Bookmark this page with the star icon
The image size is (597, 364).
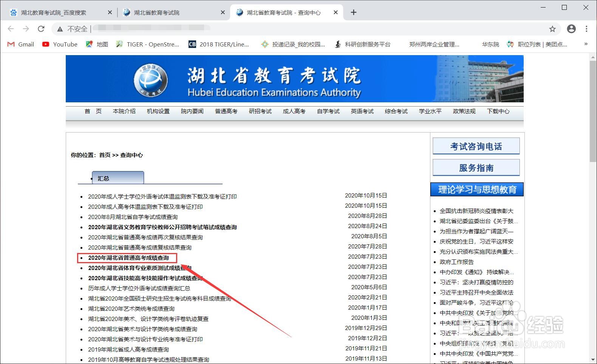point(552,29)
